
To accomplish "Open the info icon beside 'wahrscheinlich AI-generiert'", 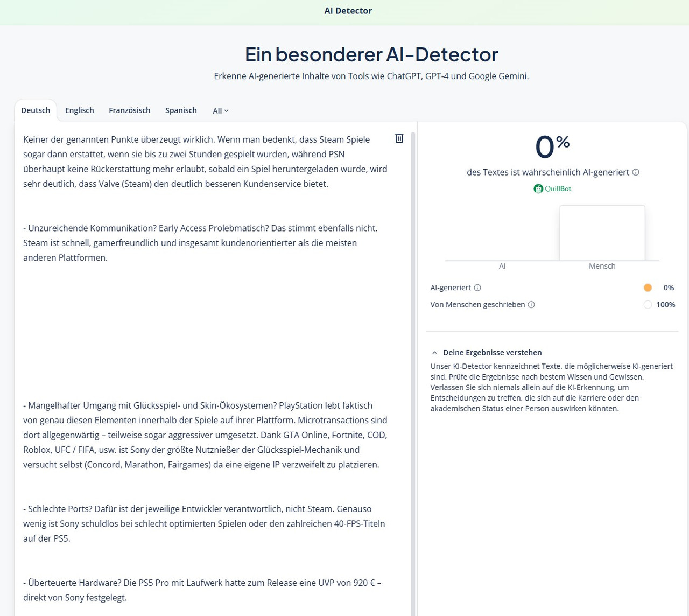I will 636,172.
